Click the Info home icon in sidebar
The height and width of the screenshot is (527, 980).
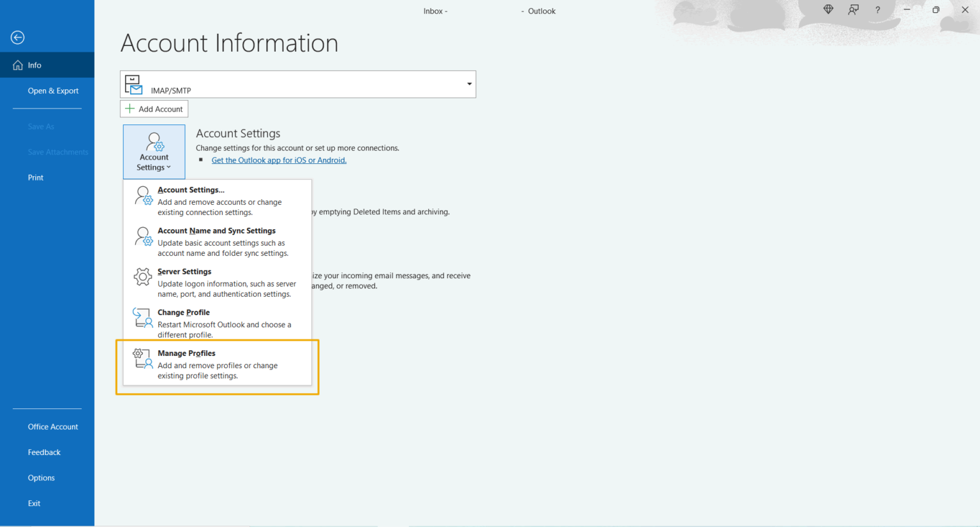coord(17,64)
